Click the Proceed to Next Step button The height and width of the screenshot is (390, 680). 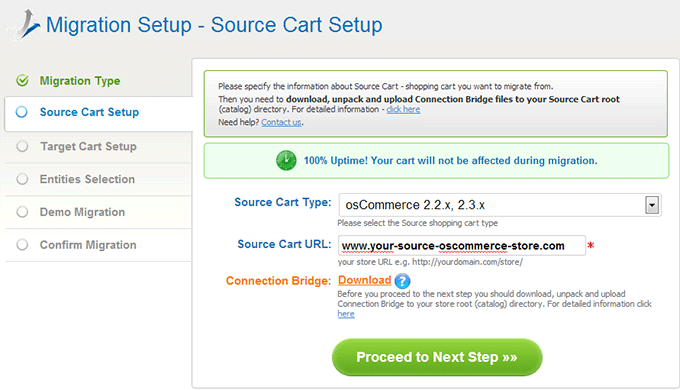tap(437, 357)
